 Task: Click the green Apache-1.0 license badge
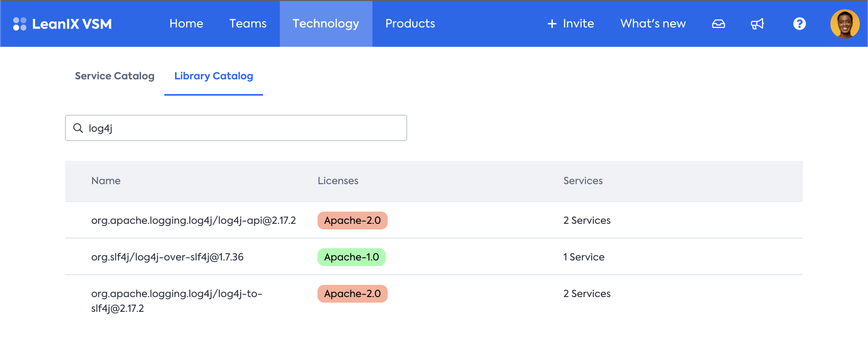[352, 257]
